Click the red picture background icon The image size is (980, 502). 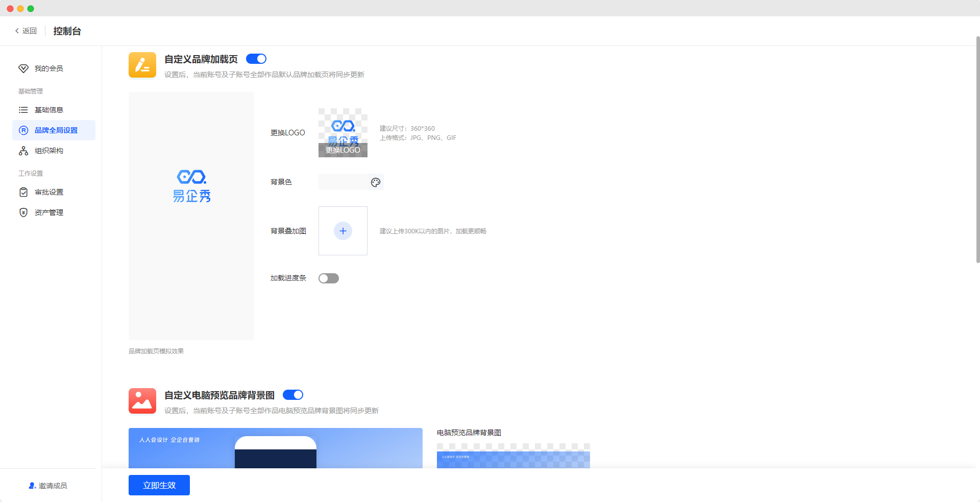click(142, 401)
